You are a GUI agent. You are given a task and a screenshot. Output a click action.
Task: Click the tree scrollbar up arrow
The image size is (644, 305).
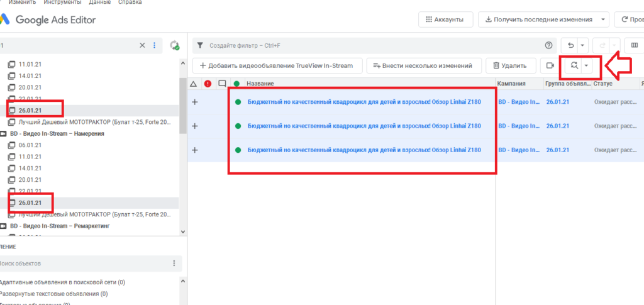point(183,64)
